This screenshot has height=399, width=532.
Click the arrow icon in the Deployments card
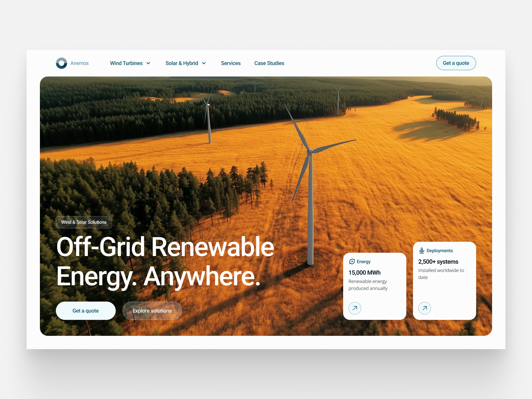point(425,308)
